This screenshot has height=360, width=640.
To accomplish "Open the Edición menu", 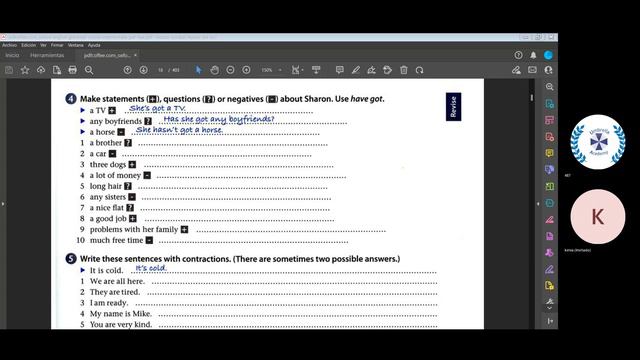I will [x=28, y=45].
